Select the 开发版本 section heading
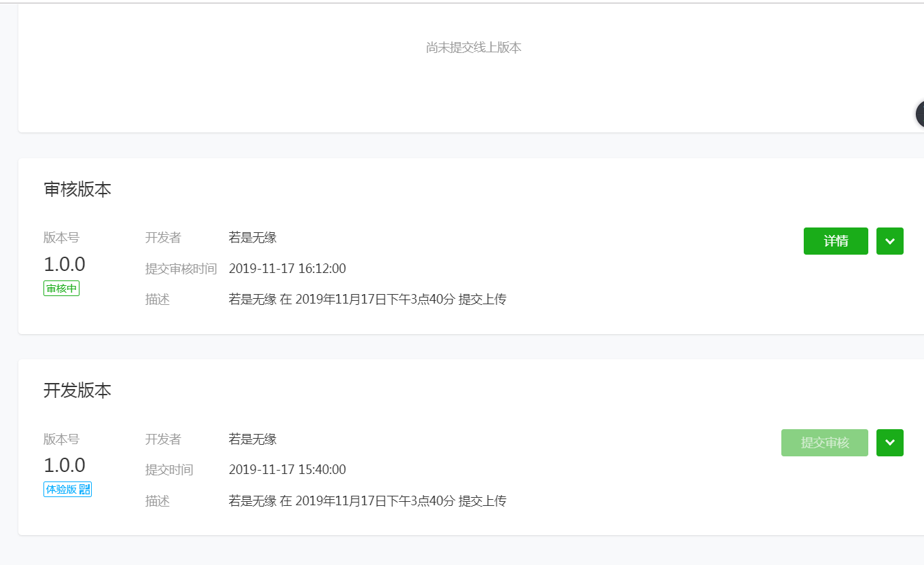 (x=77, y=390)
